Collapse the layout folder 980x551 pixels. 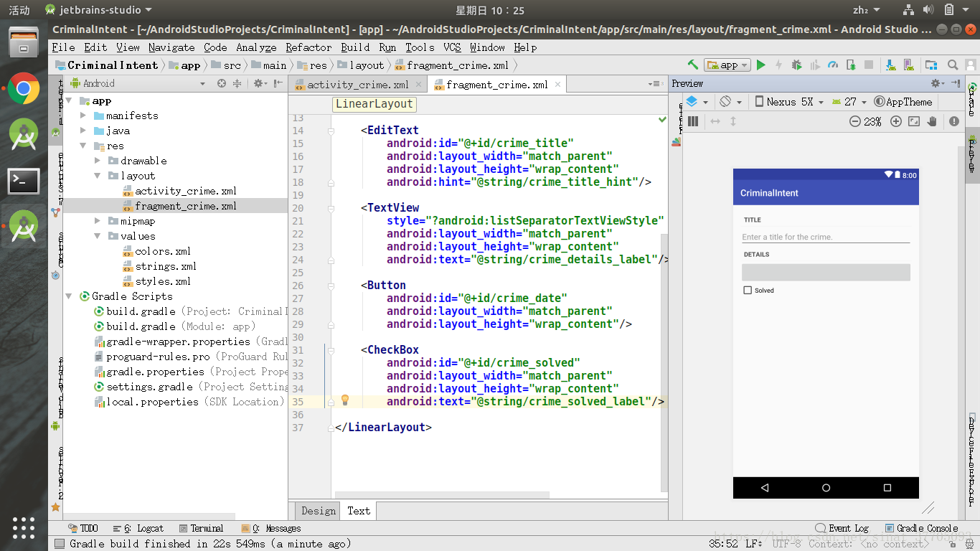point(98,176)
